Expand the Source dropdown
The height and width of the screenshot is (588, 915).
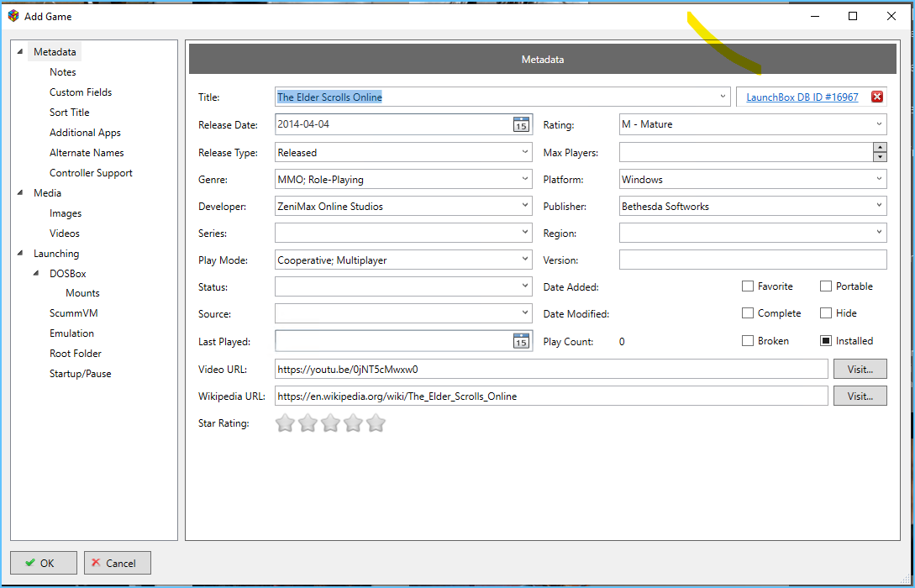coord(524,313)
